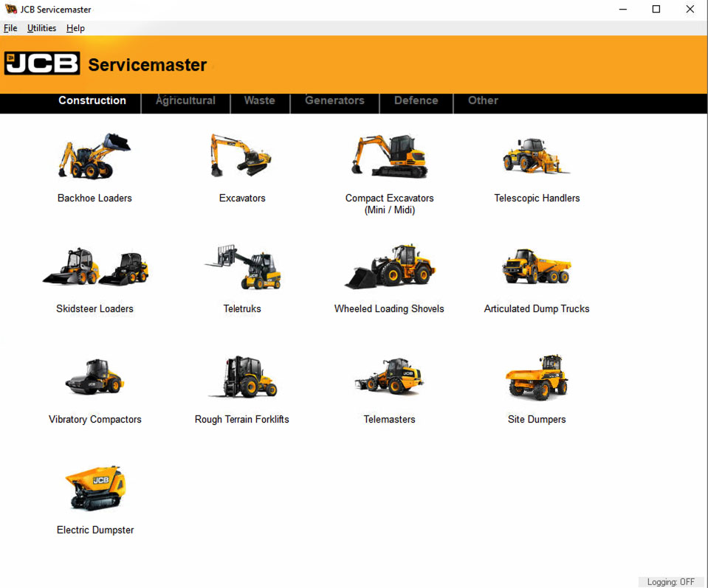Image resolution: width=708 pixels, height=588 pixels.
Task: Open the Backhoe Loaders machine icon
Action: point(94,156)
